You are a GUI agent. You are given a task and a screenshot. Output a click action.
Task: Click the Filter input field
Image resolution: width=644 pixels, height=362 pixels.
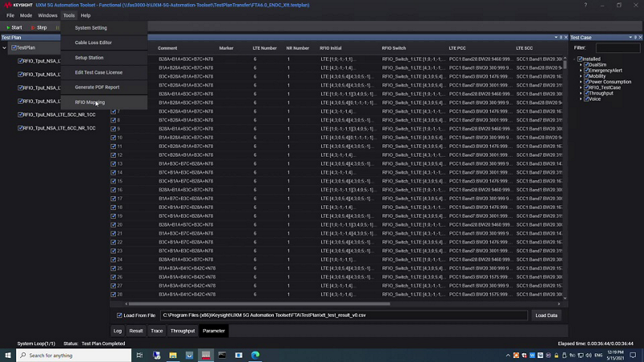click(617, 48)
